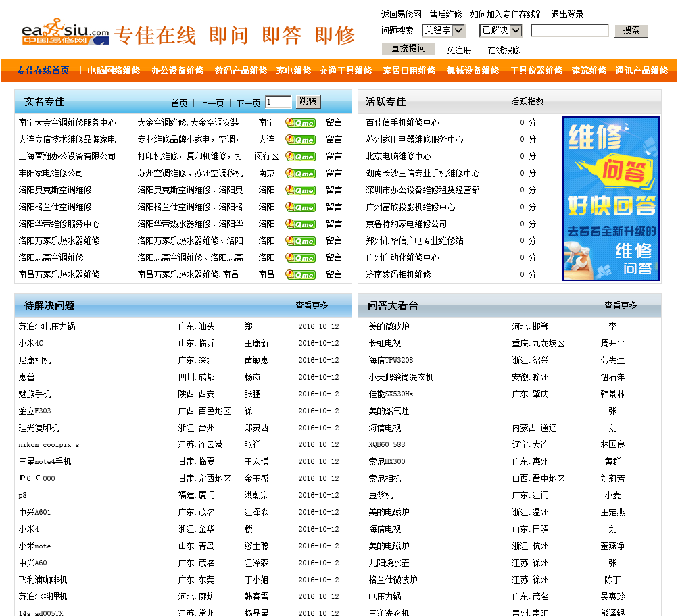Open the 苏泊尔电压力锅 pending question
The image size is (678, 616).
click(47, 326)
